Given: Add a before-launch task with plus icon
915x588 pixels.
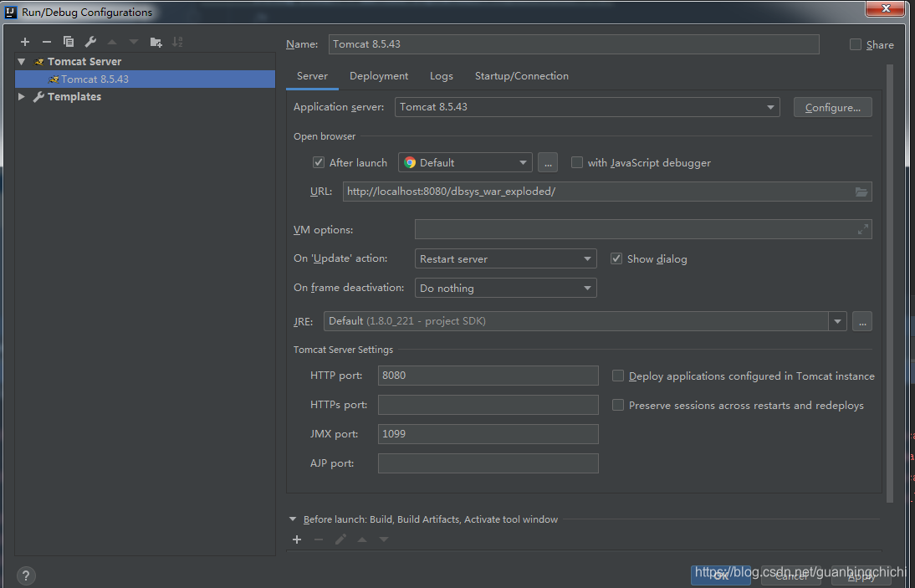Looking at the screenshot, I should pos(297,539).
